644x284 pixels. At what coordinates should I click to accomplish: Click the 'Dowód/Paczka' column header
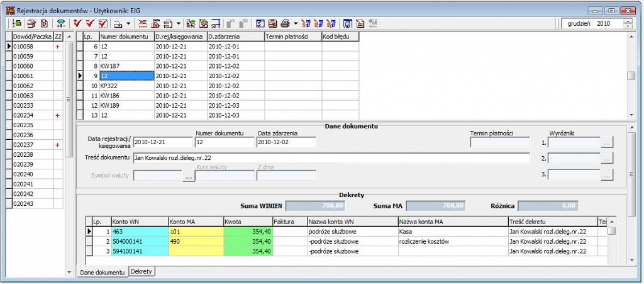33,37
